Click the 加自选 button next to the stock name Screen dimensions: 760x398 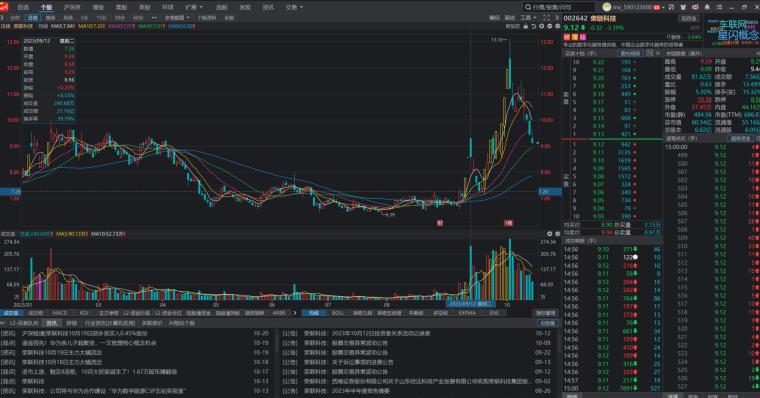pos(688,18)
